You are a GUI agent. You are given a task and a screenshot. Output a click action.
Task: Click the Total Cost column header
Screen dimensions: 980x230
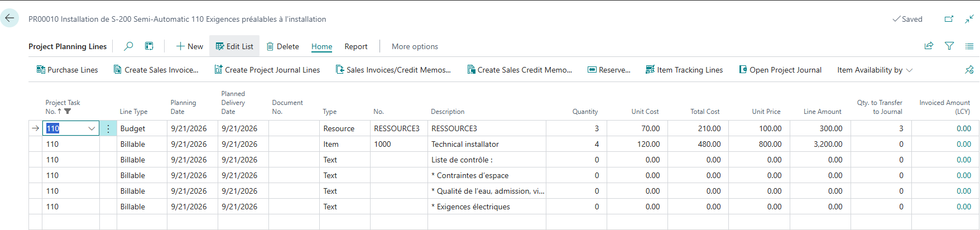[705, 112]
